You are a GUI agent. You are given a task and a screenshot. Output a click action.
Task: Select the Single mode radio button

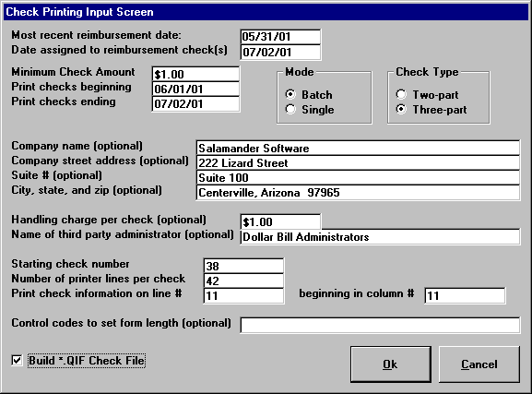tap(290, 109)
